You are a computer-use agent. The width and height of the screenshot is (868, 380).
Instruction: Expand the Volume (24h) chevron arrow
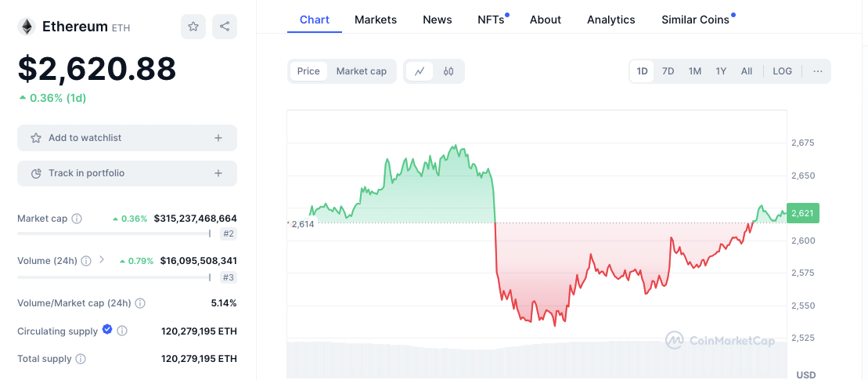[102, 260]
